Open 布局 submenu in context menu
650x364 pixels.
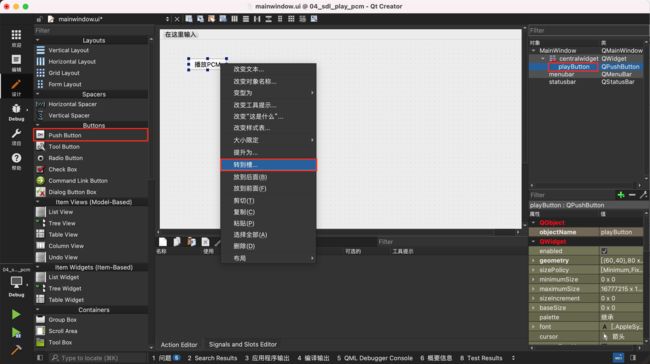tap(268, 258)
